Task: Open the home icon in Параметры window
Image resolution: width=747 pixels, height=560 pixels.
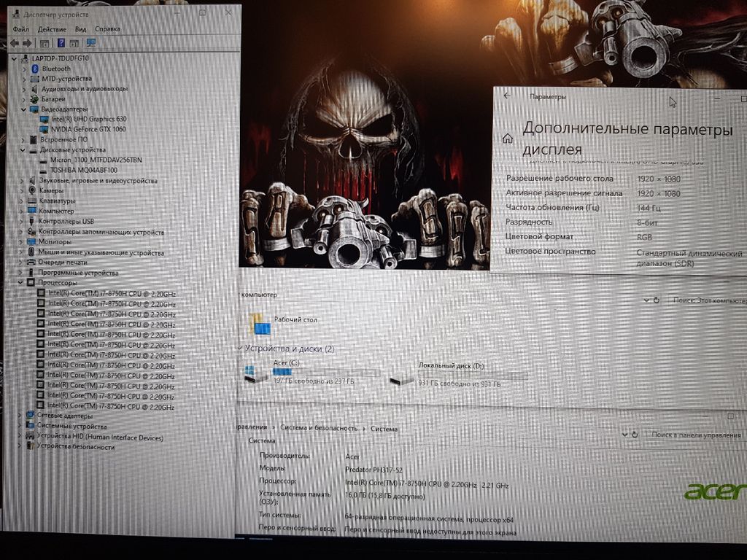Action: click(508, 139)
